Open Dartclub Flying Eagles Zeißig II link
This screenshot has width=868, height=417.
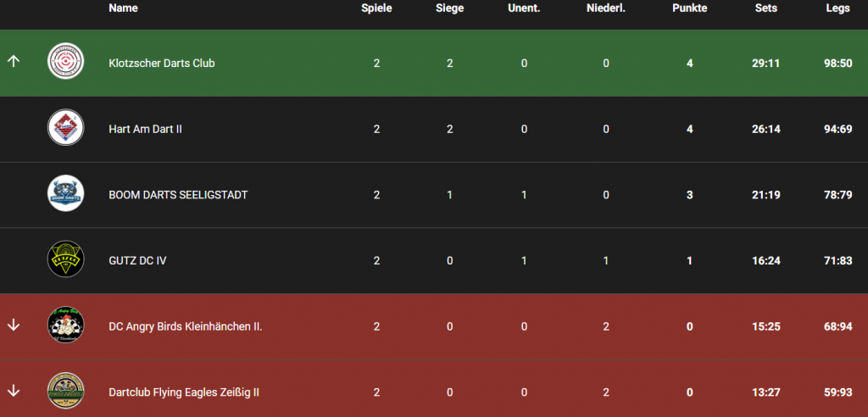[184, 392]
